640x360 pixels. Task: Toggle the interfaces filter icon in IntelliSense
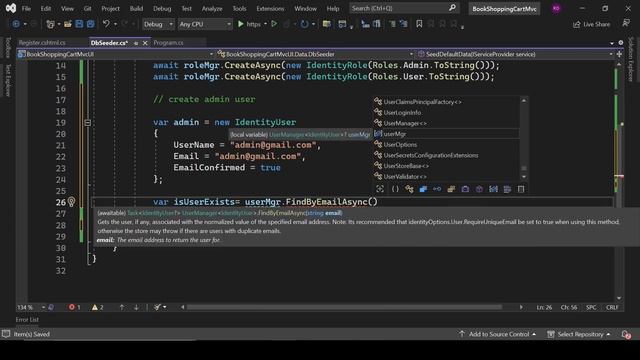(x=437, y=189)
